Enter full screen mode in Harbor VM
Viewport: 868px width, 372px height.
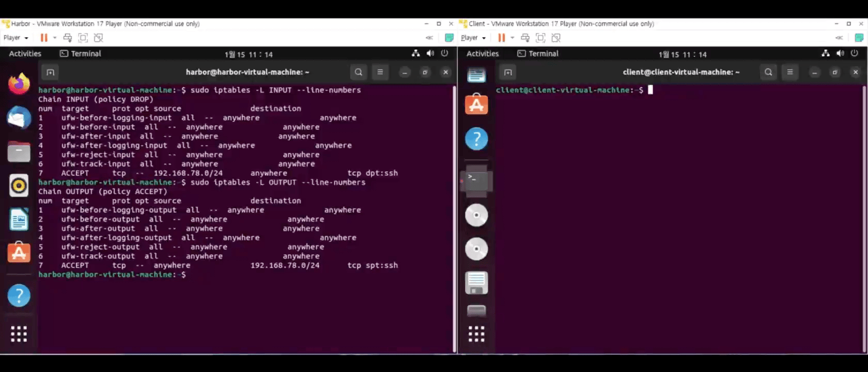point(83,38)
